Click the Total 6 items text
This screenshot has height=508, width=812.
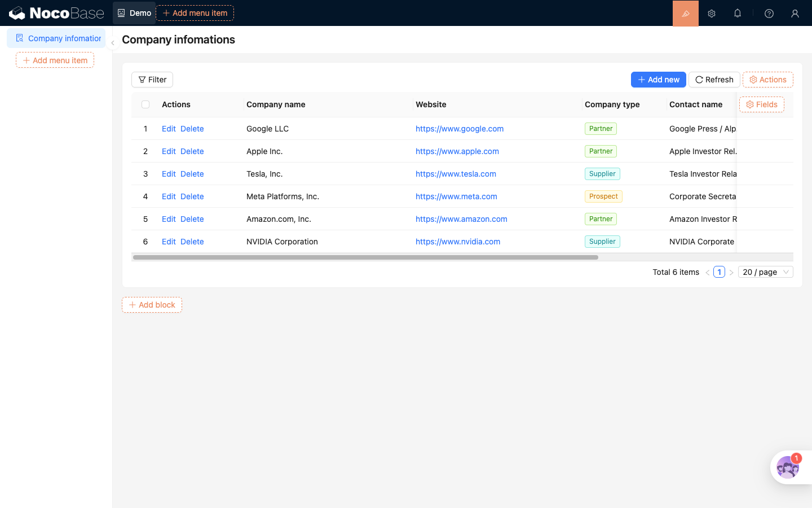click(x=676, y=272)
